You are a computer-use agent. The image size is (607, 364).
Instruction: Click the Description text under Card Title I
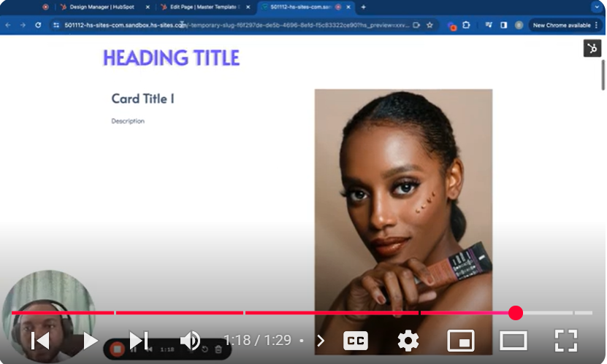(128, 121)
